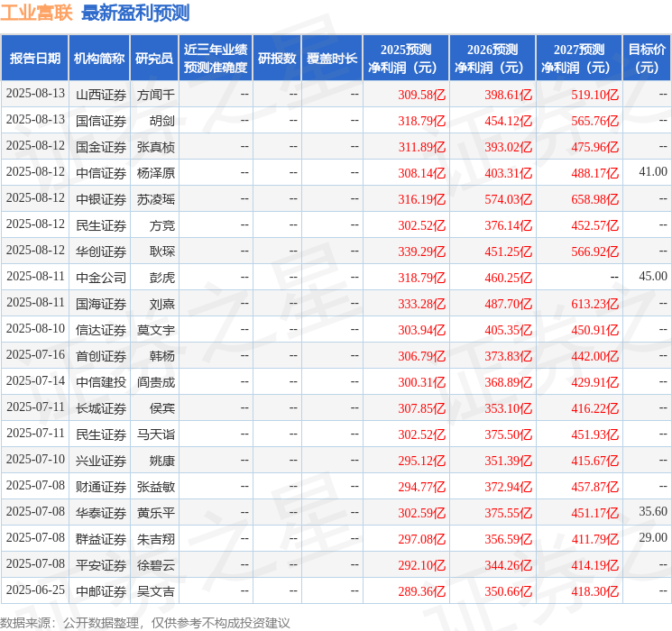Click the 2025预测净利润 header
The image size is (672, 631).
pyautogui.click(x=406, y=59)
